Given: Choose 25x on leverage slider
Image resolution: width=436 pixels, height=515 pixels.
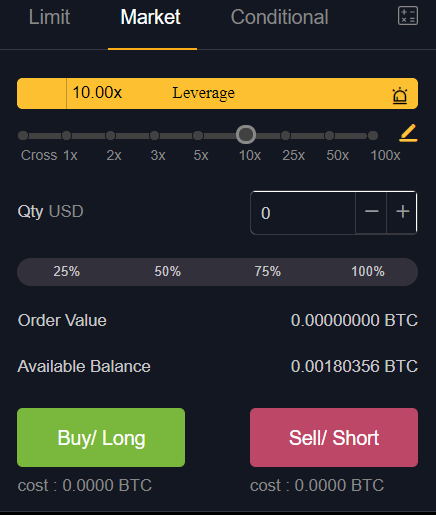Looking at the screenshot, I should click(x=285, y=135).
